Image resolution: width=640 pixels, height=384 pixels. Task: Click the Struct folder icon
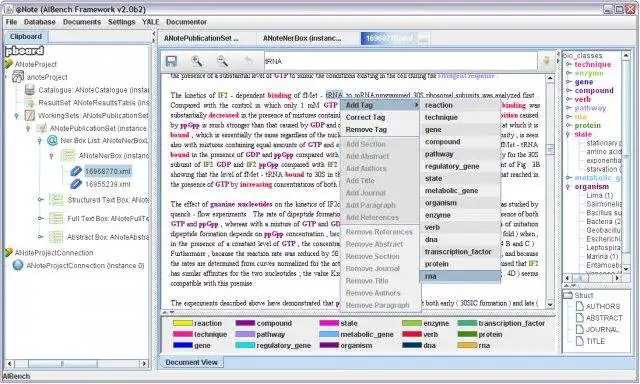point(568,295)
